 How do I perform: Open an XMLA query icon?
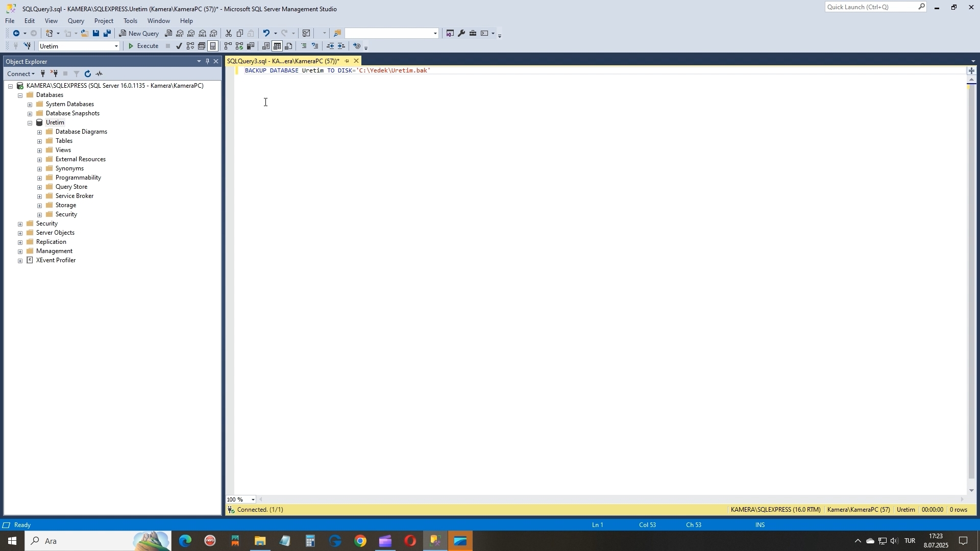pos(202,34)
